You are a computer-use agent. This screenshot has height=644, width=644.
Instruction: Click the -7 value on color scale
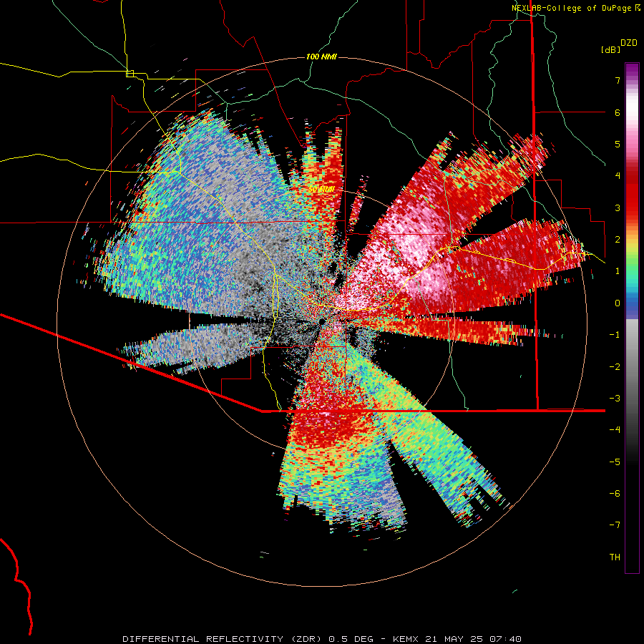[x=615, y=525]
